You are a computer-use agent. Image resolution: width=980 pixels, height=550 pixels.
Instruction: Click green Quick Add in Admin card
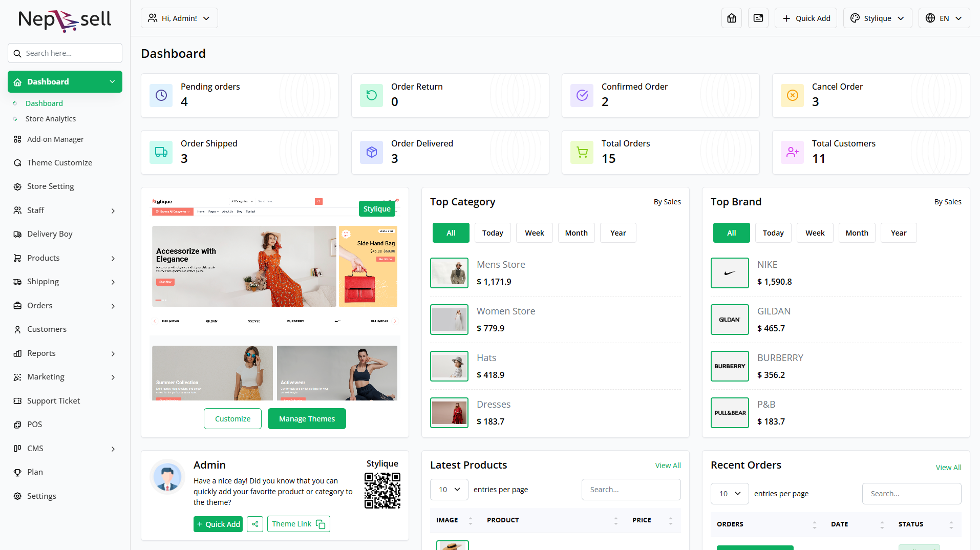click(218, 524)
